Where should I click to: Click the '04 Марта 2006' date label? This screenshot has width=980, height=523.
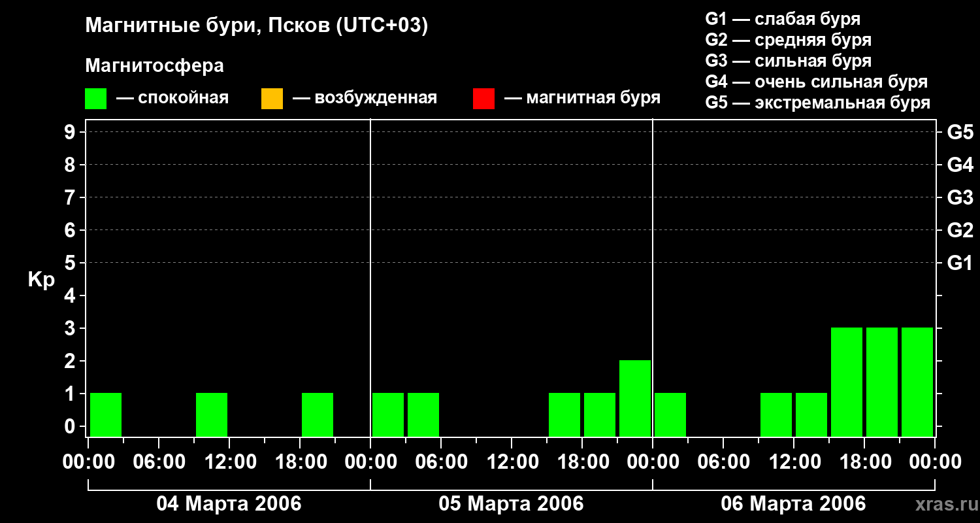coord(229,504)
